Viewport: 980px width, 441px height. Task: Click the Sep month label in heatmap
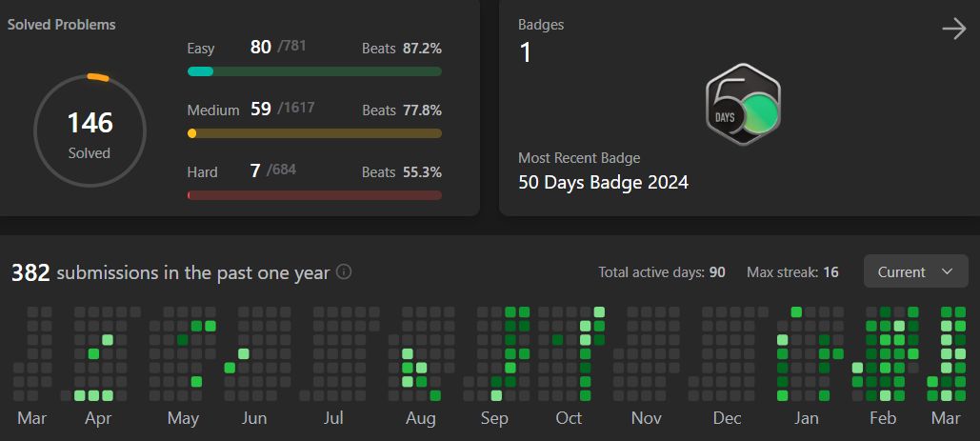pos(494,418)
